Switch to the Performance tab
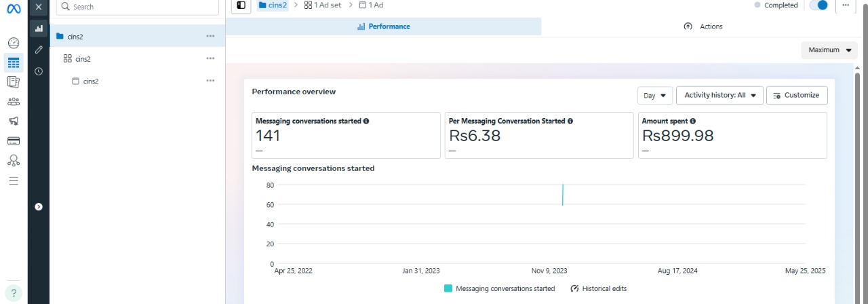 [383, 26]
